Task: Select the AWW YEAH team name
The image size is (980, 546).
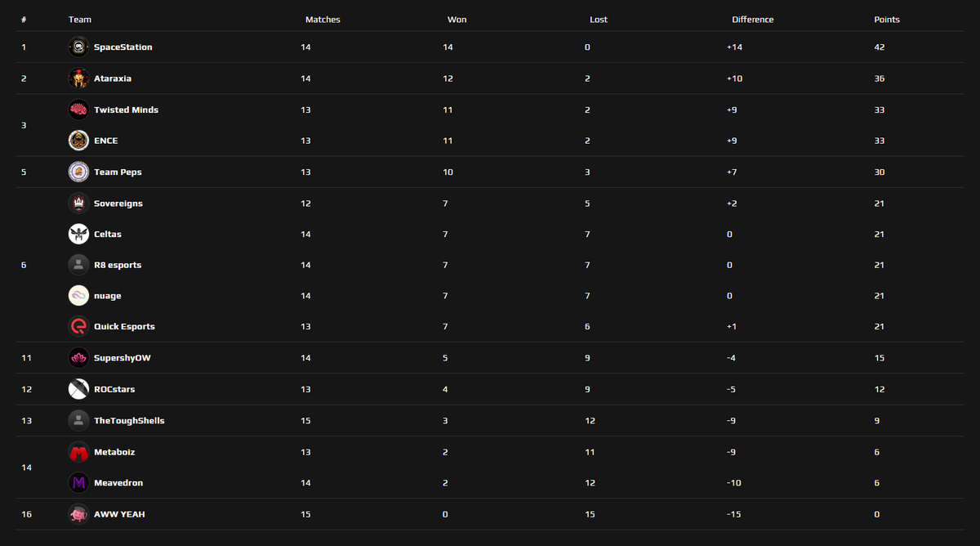Action: (120, 514)
